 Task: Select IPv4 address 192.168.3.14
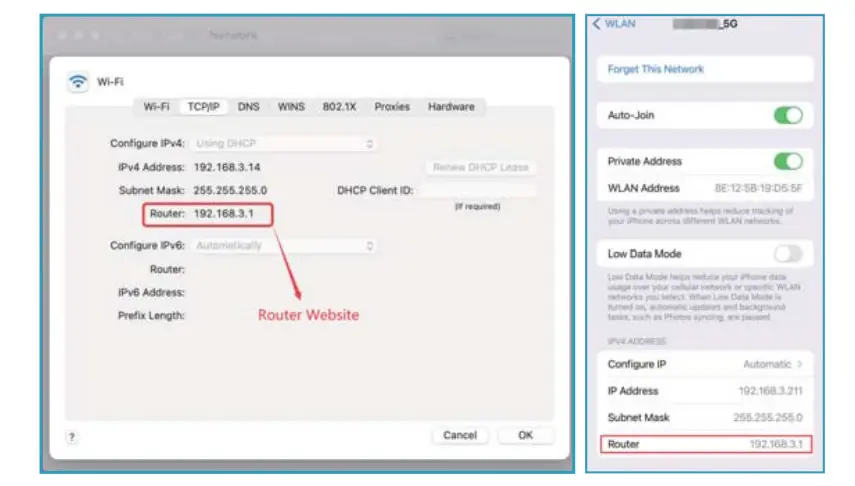pos(227,167)
